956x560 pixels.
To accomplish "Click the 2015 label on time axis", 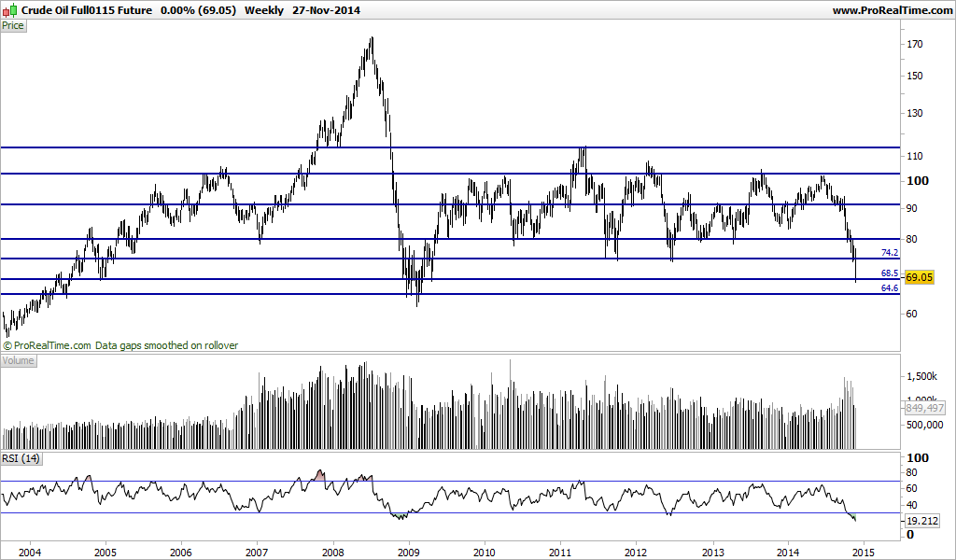I will tap(864, 553).
